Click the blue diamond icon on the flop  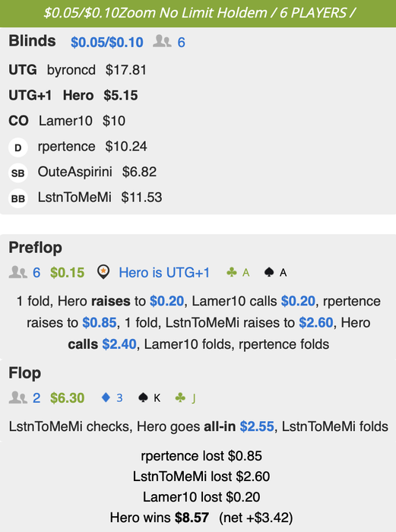106,397
